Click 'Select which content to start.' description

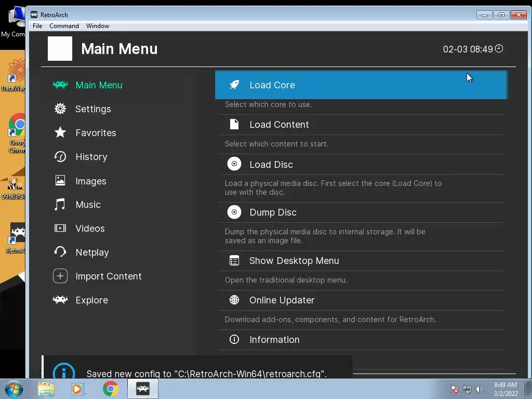point(276,144)
